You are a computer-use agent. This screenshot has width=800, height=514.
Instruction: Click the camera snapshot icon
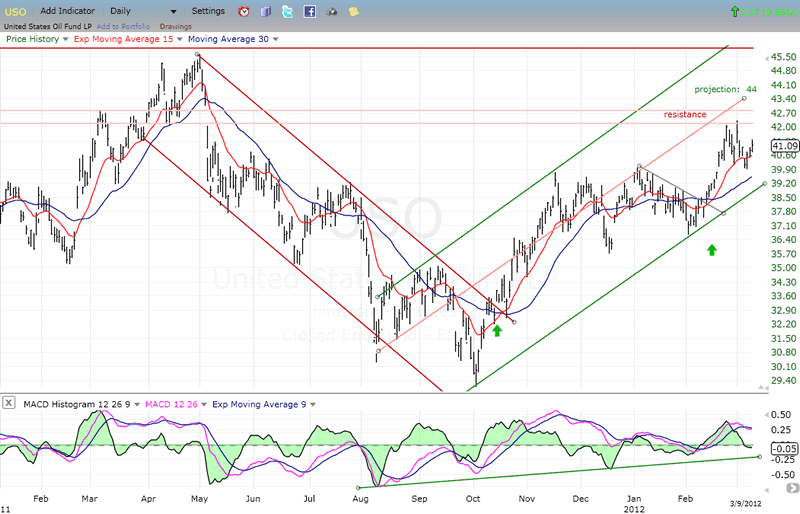click(332, 11)
